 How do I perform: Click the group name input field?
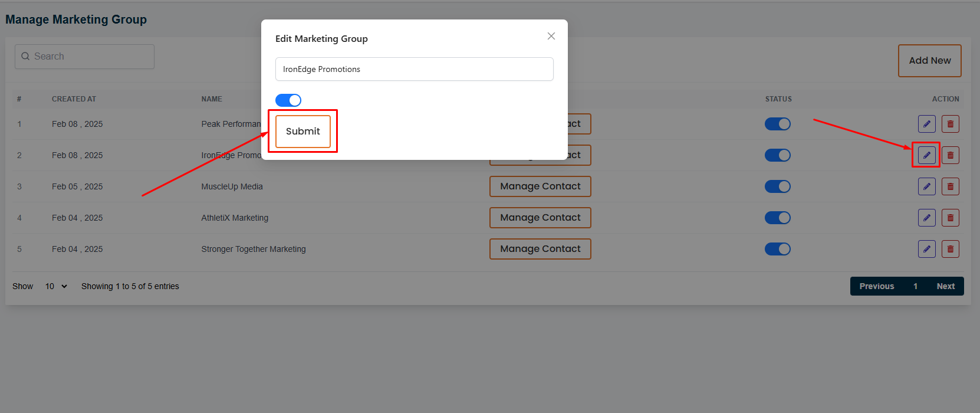[414, 69]
